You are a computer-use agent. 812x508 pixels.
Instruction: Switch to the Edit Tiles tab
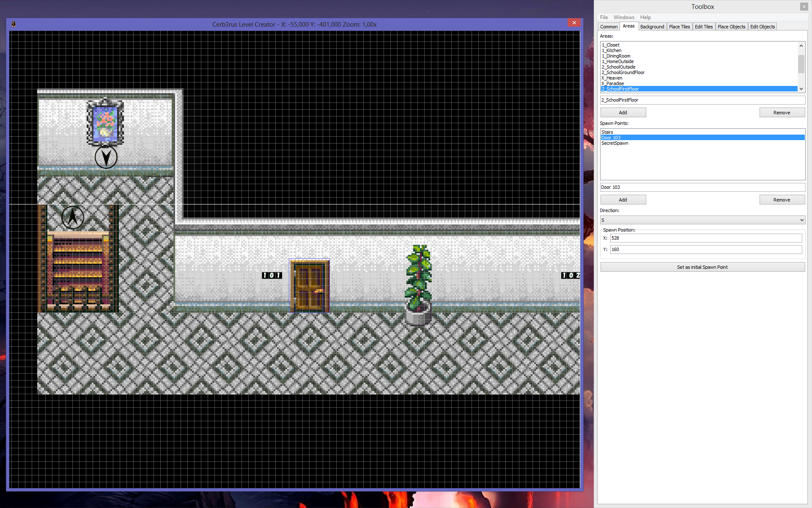click(704, 26)
